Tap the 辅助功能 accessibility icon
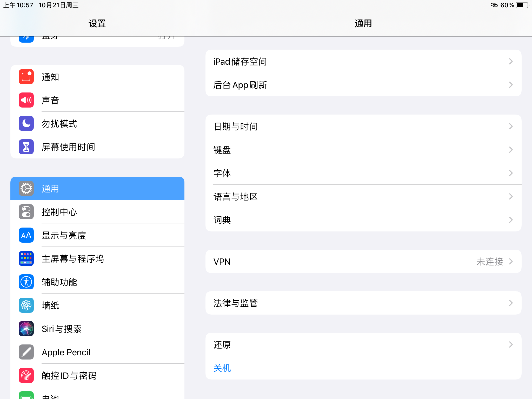This screenshot has width=532, height=399. click(26, 282)
